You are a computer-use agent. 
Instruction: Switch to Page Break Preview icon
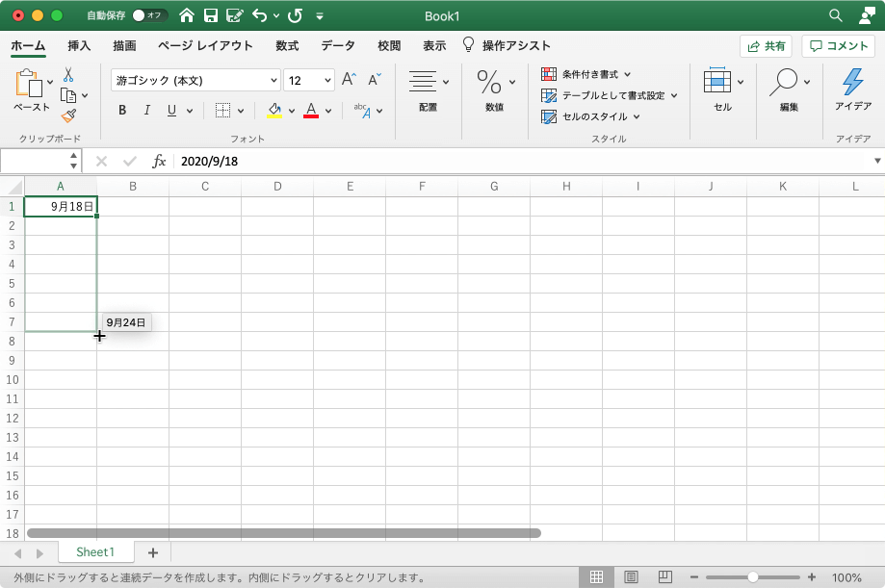point(665,576)
